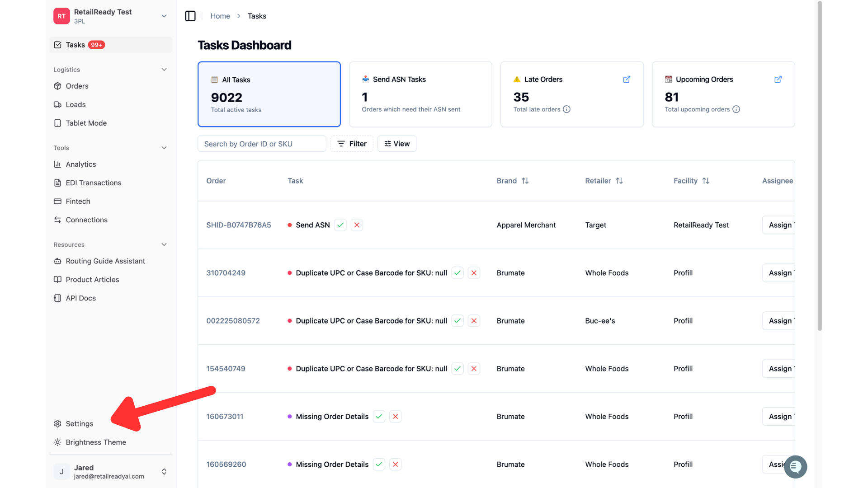
Task: Open the Filter button
Action: (352, 144)
